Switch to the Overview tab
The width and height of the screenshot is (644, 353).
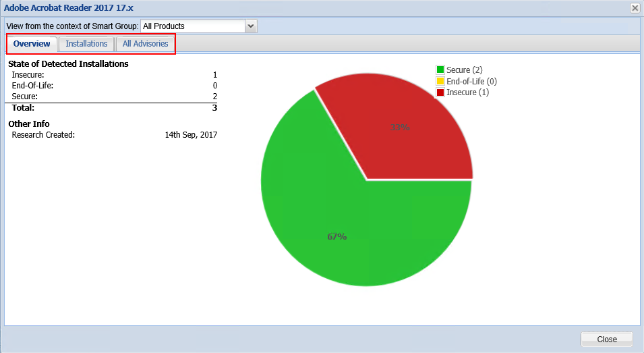point(32,44)
